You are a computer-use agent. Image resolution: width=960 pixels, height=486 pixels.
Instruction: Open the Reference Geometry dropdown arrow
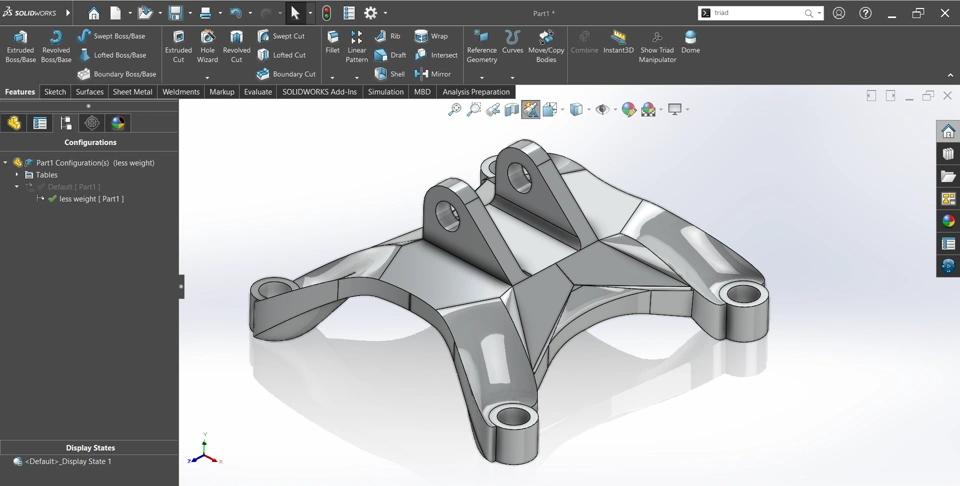[x=481, y=77]
